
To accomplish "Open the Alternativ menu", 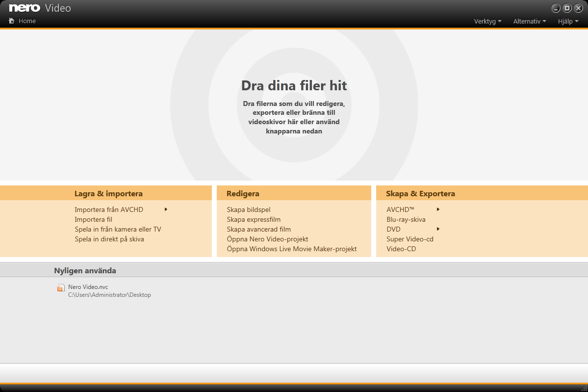I will pos(530,22).
